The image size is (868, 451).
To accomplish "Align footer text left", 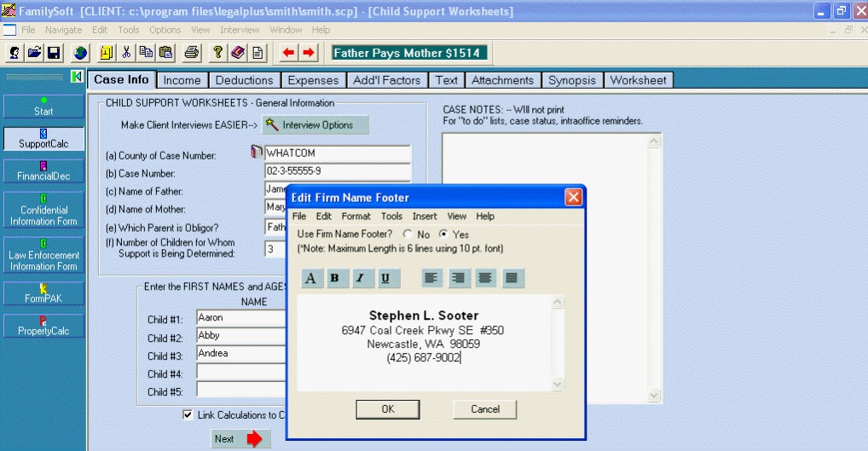I will pos(431,278).
